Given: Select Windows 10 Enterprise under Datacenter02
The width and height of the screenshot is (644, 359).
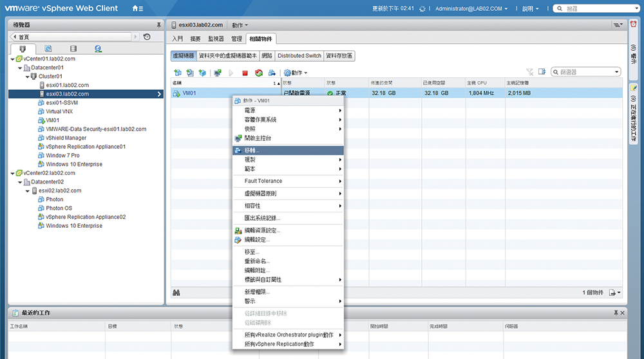Looking at the screenshot, I should [x=74, y=226].
